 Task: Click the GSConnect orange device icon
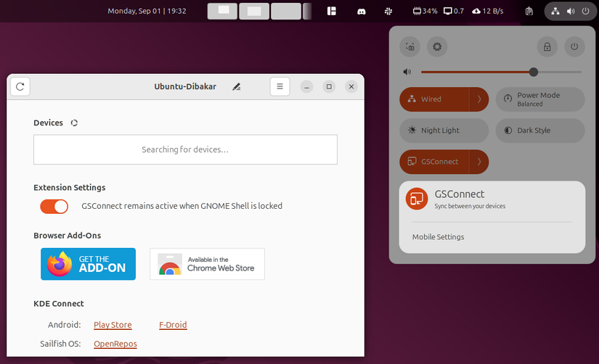[x=417, y=199]
